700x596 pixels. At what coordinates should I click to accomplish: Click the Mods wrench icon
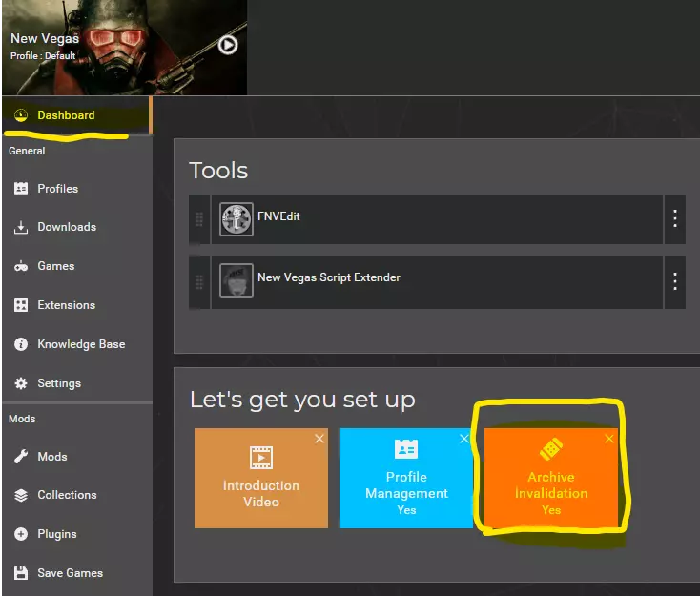coord(21,456)
